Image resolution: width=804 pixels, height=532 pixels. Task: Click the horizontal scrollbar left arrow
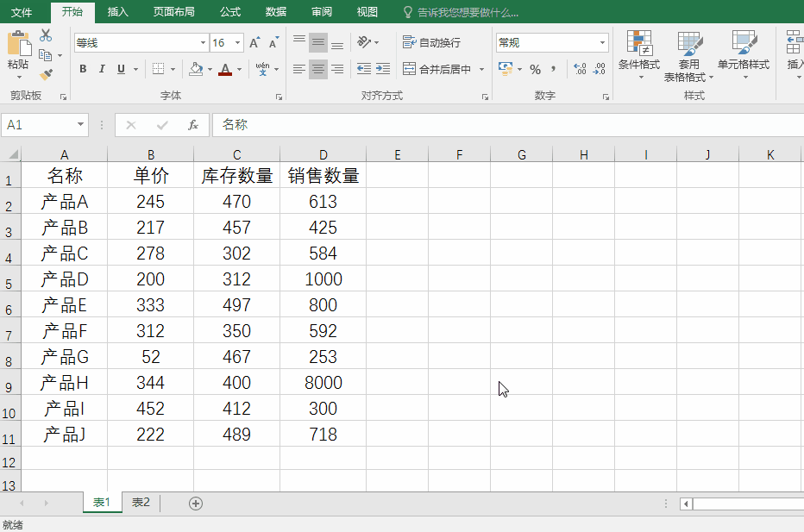tap(686, 504)
